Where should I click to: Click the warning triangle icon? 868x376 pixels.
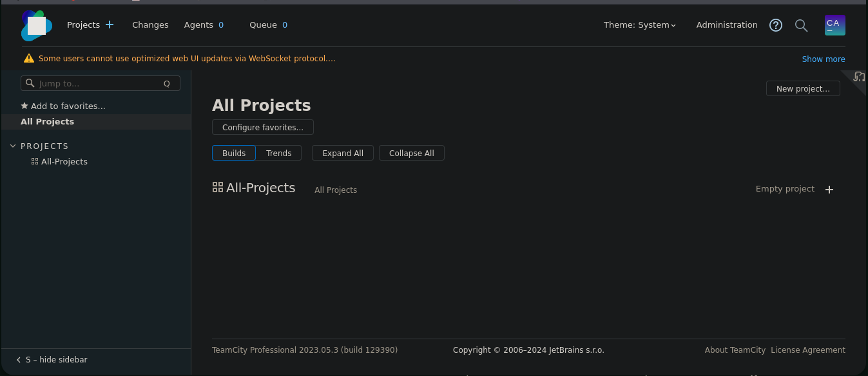(x=29, y=59)
